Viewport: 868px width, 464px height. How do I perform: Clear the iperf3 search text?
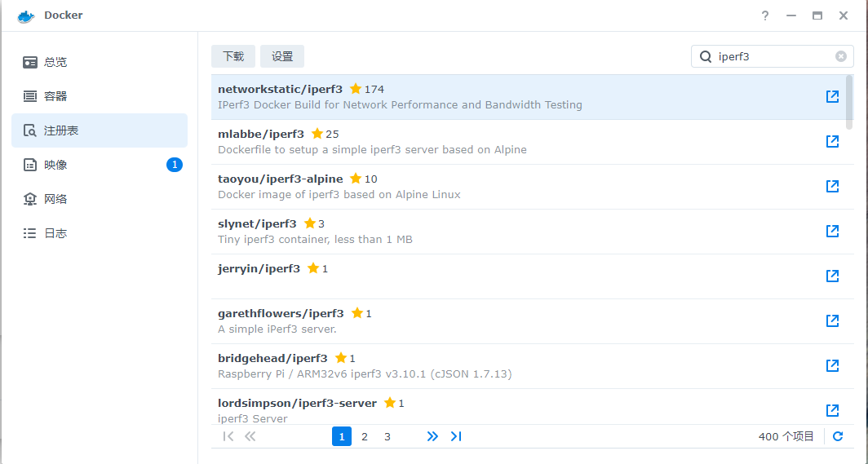coord(840,56)
